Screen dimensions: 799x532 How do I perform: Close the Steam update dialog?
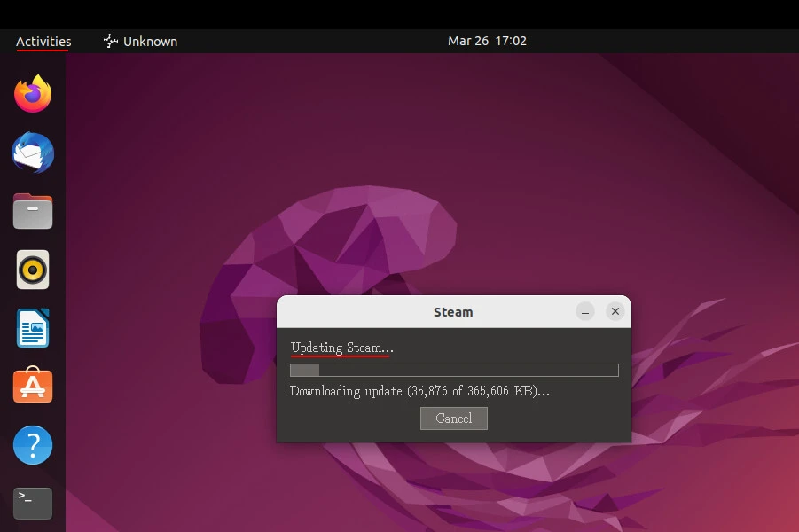pos(615,311)
